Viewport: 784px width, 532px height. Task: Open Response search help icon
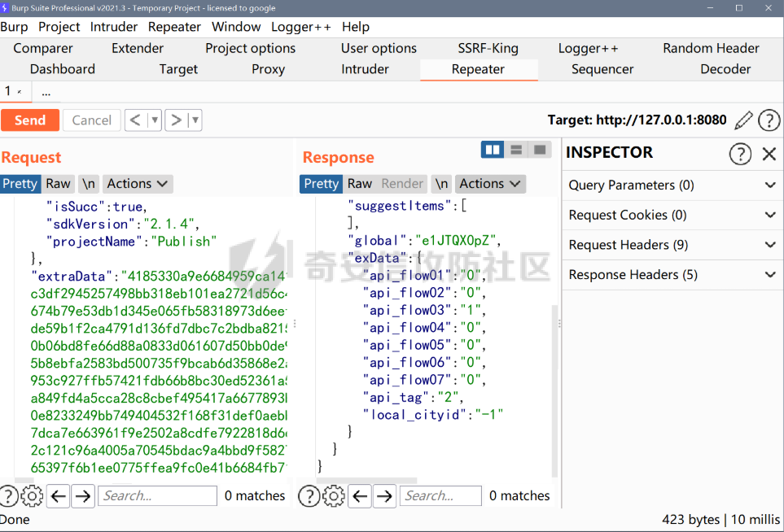point(309,496)
